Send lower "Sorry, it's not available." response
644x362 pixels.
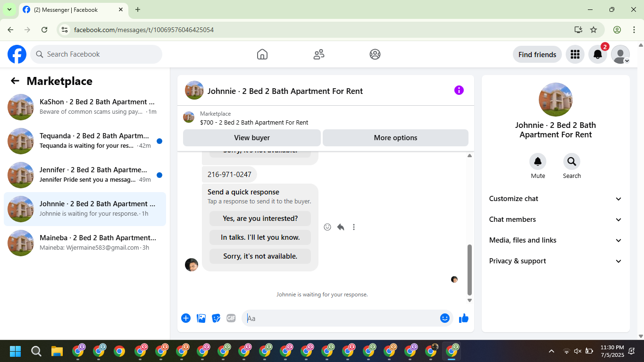(260, 256)
